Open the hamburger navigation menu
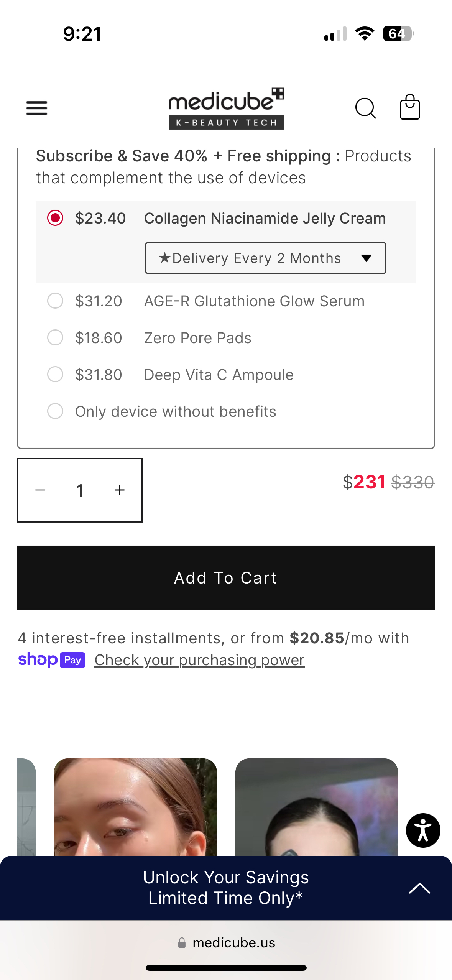The image size is (452, 980). click(x=36, y=108)
